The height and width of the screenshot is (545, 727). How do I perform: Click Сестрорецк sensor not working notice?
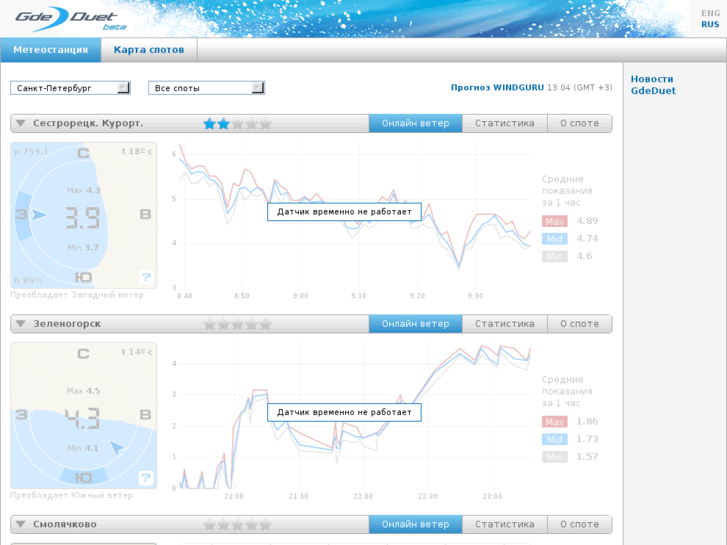pos(344,212)
